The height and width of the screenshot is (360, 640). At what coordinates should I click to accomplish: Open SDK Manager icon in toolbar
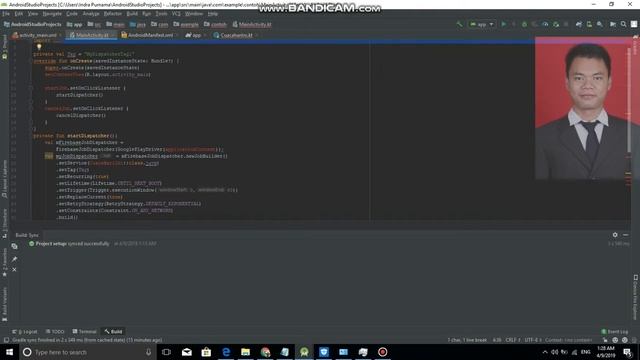600,24
